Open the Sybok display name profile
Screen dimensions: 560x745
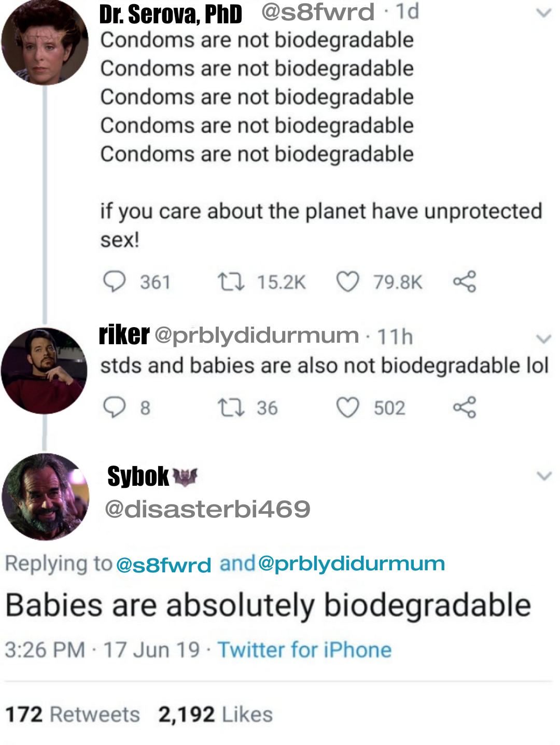[x=138, y=476]
